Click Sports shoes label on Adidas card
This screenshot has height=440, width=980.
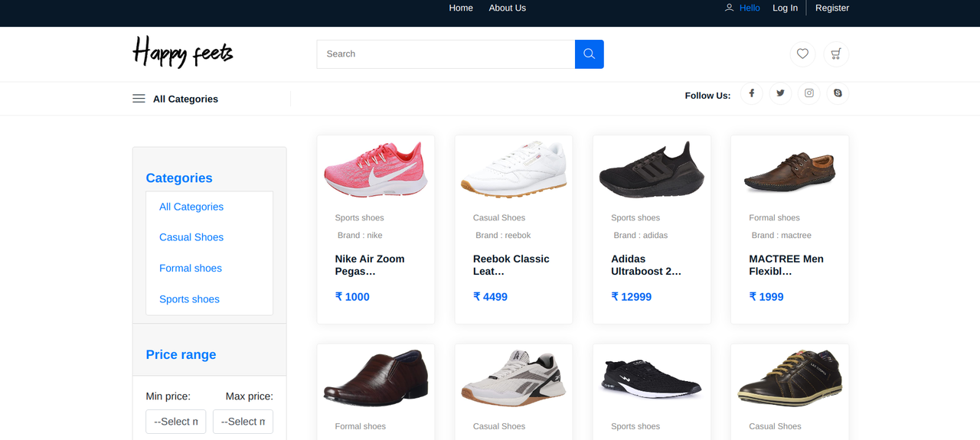pyautogui.click(x=635, y=218)
